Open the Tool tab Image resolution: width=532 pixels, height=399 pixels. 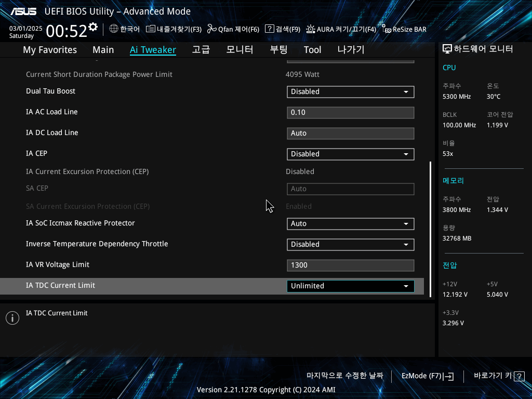click(x=312, y=50)
